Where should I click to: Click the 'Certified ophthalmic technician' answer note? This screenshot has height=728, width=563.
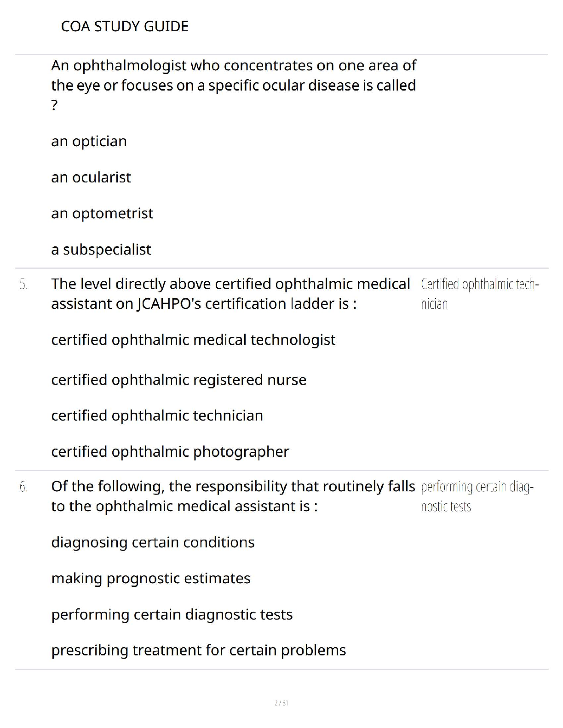click(x=479, y=294)
